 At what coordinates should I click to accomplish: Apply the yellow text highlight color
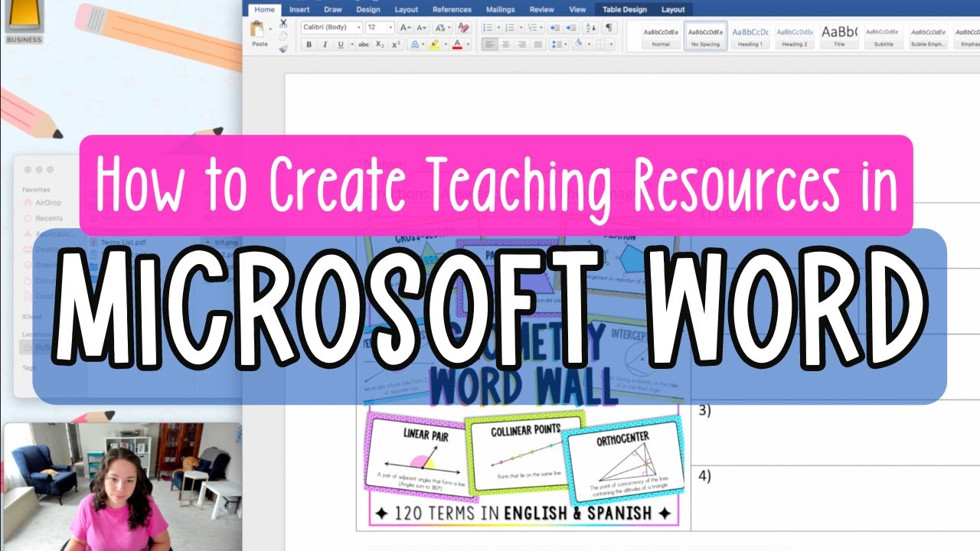[434, 44]
